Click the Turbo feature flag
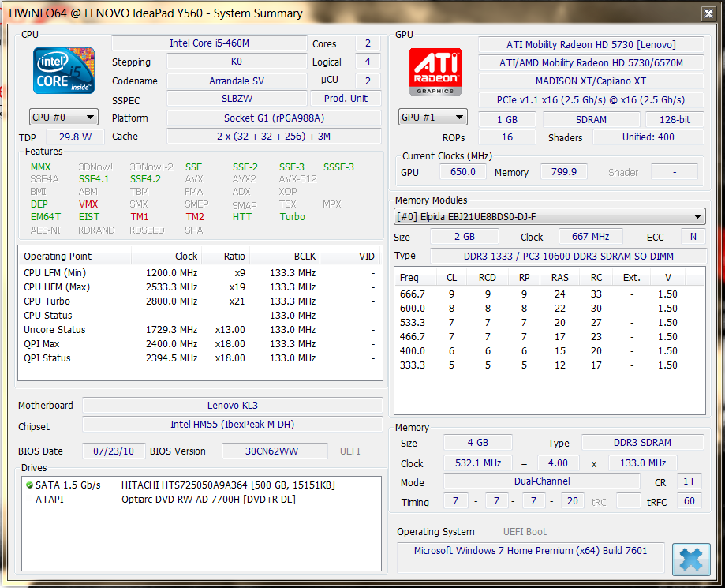The image size is (725, 588). 292,217
